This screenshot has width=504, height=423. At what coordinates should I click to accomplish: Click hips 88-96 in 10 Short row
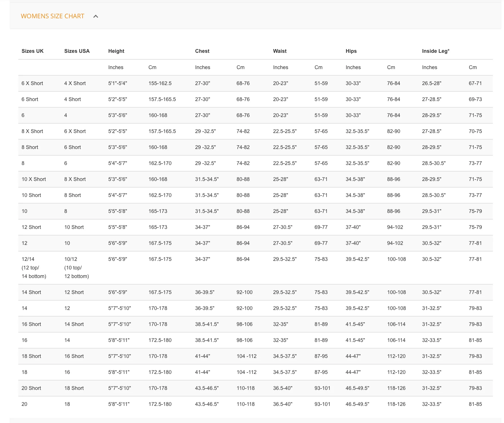point(394,195)
